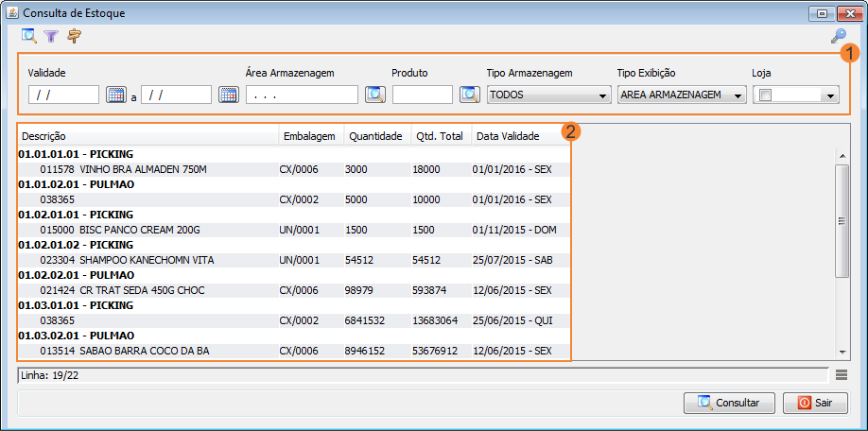Screen dimensions: 868x431
Task: Sort by Embalagem column header
Action: pos(311,136)
